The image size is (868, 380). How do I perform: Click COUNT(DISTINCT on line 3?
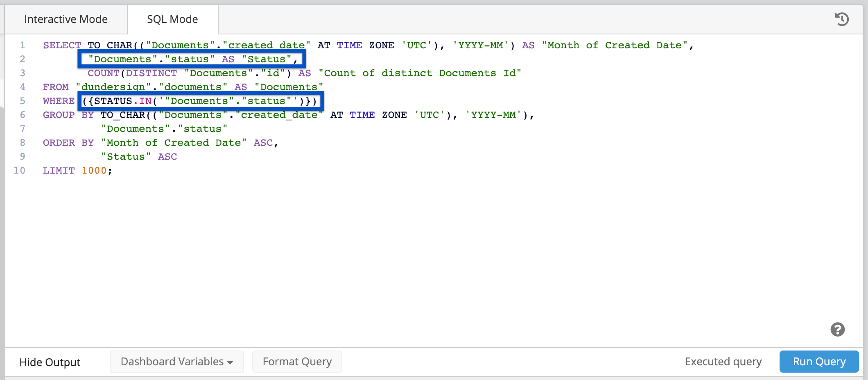coord(132,73)
